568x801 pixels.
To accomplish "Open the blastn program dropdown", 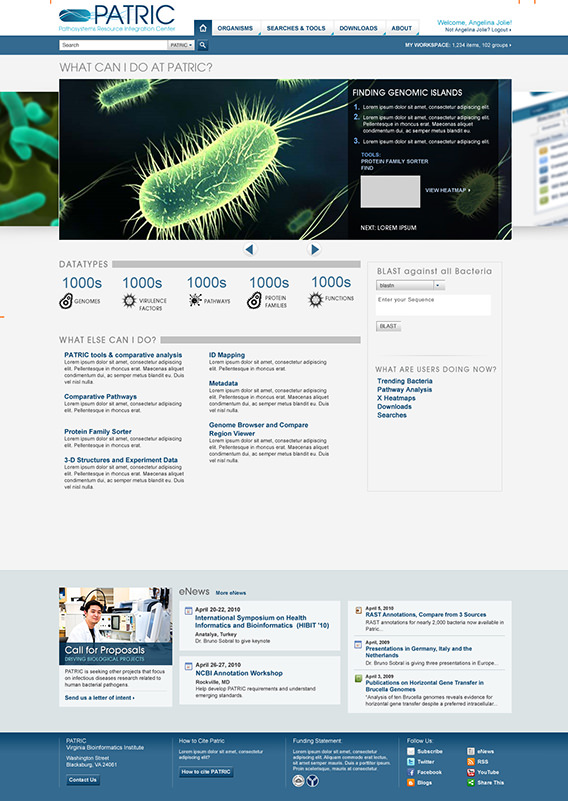I will tap(410, 285).
